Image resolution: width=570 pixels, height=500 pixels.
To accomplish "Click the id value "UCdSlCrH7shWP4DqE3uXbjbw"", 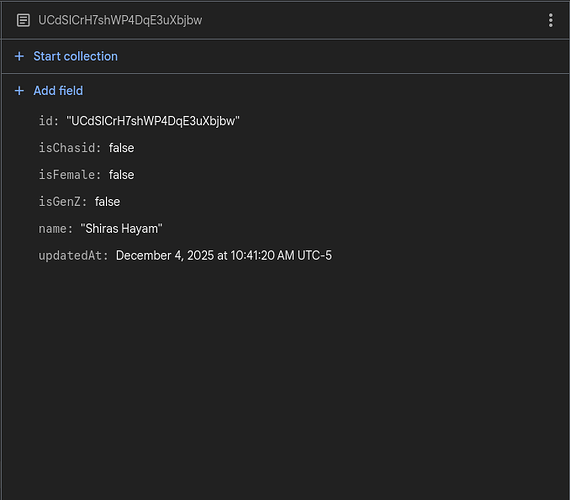I will pos(153,121).
